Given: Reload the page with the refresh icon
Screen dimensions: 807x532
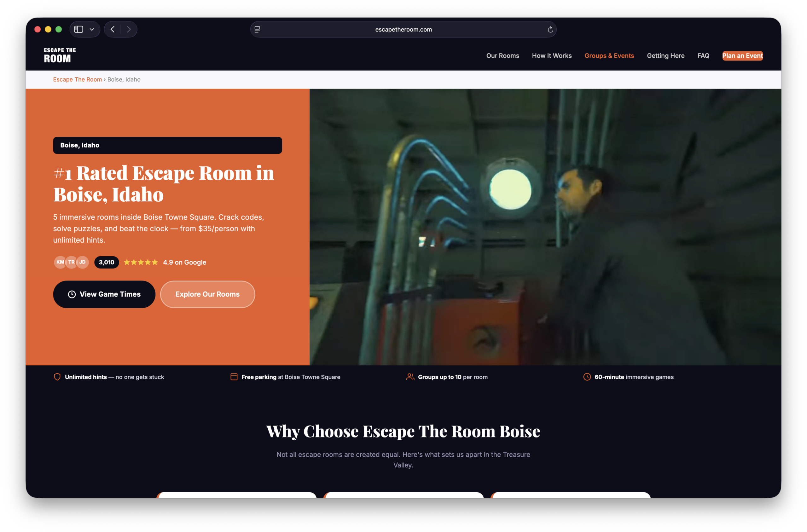Looking at the screenshot, I should coord(550,30).
